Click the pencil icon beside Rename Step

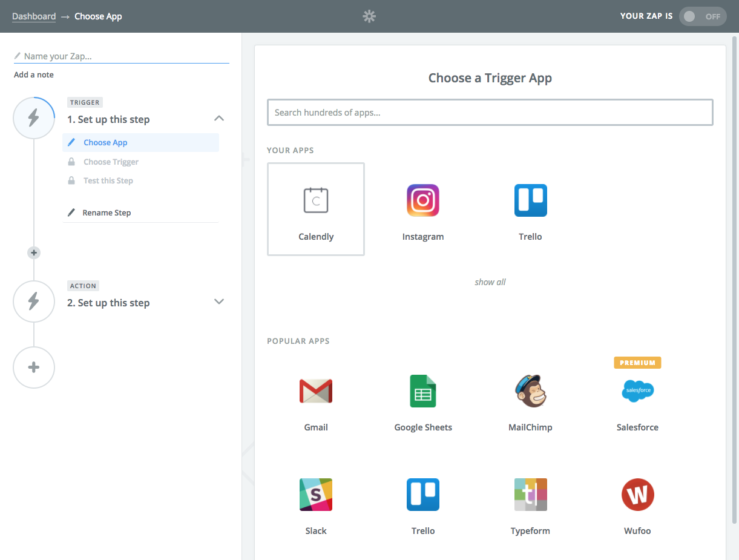(x=71, y=212)
